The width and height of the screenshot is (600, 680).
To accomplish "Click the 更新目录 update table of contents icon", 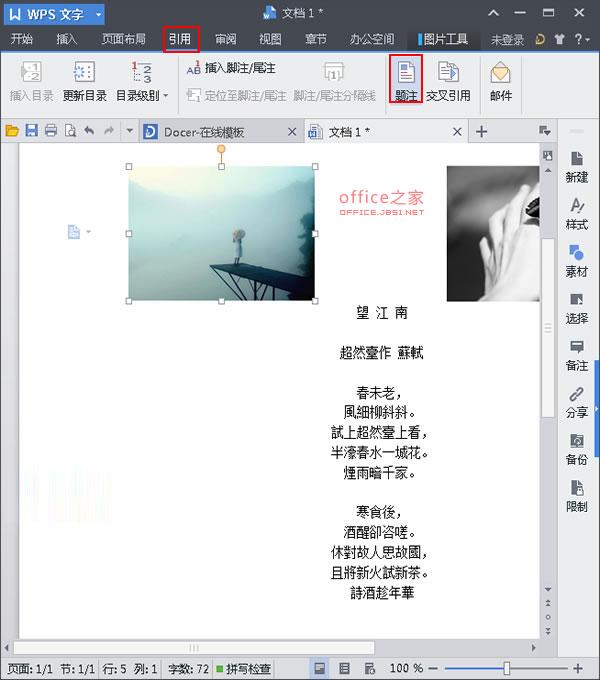I will coord(85,80).
